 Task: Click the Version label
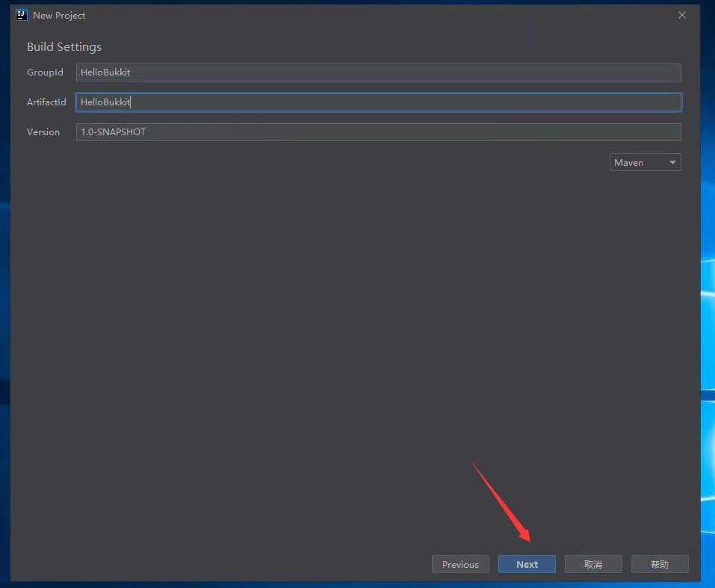43,132
